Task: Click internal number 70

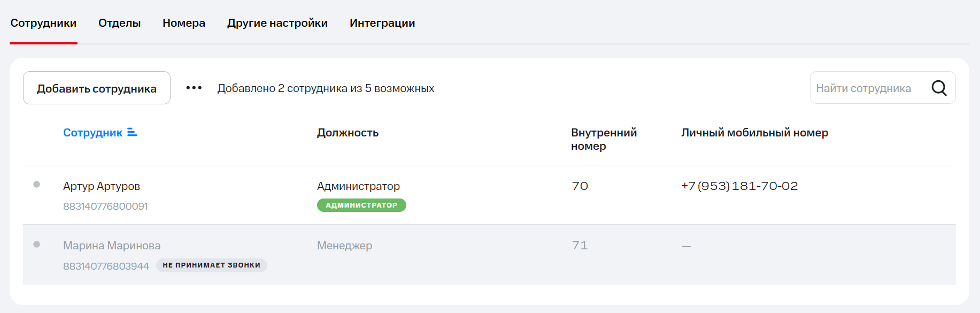Action: [580, 186]
